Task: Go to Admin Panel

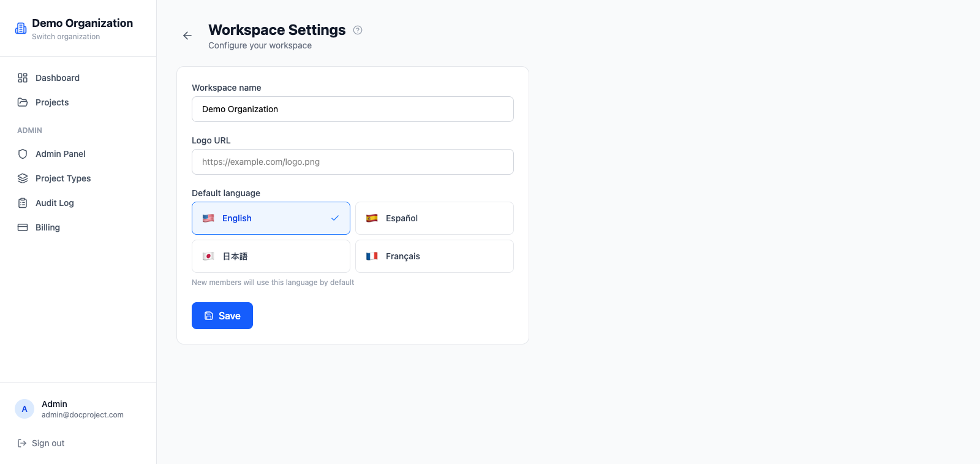Action: tap(78, 154)
